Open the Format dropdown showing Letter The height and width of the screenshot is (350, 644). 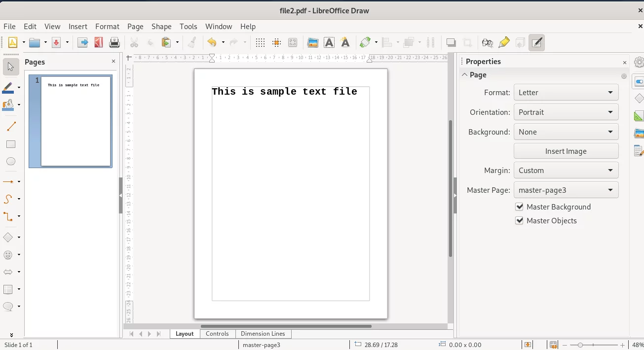[x=566, y=92]
